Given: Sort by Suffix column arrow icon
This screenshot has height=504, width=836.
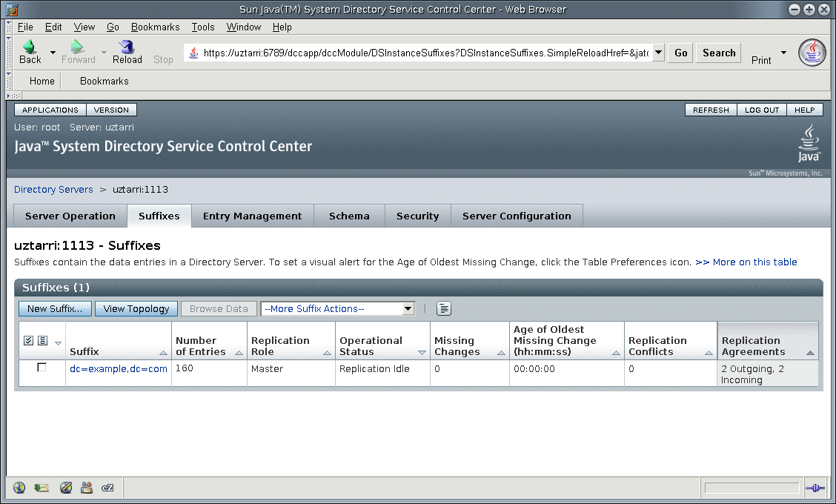Looking at the screenshot, I should click(x=163, y=353).
